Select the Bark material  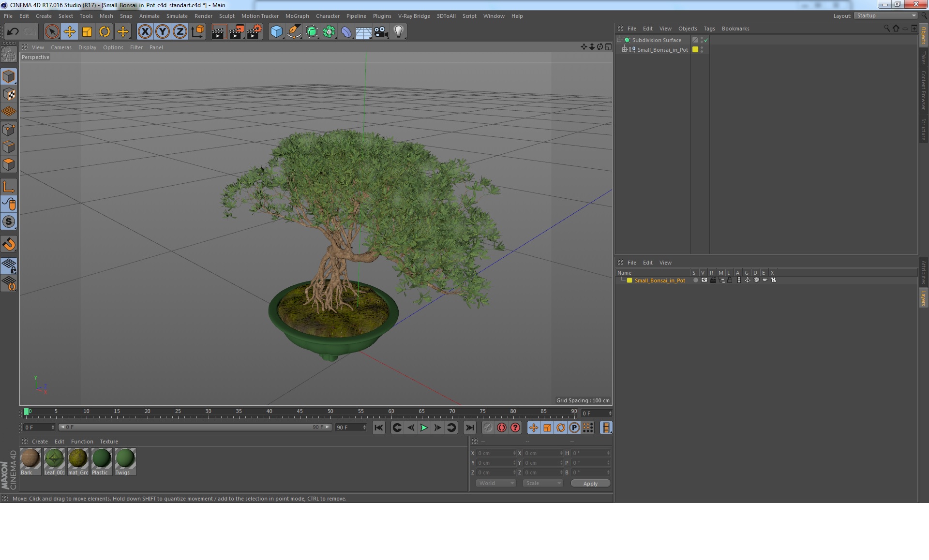(30, 461)
